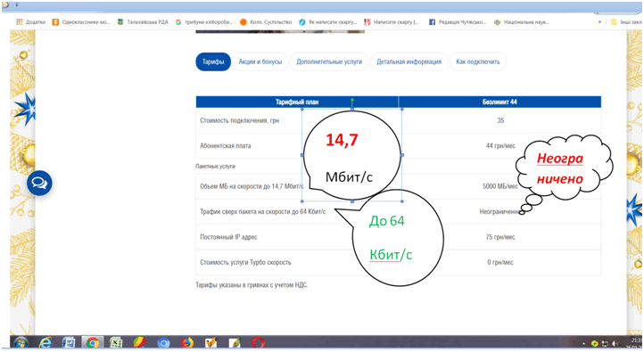Screen dimensions: 644x352
Task: Select the connection cost value 35
Action: coord(500,120)
